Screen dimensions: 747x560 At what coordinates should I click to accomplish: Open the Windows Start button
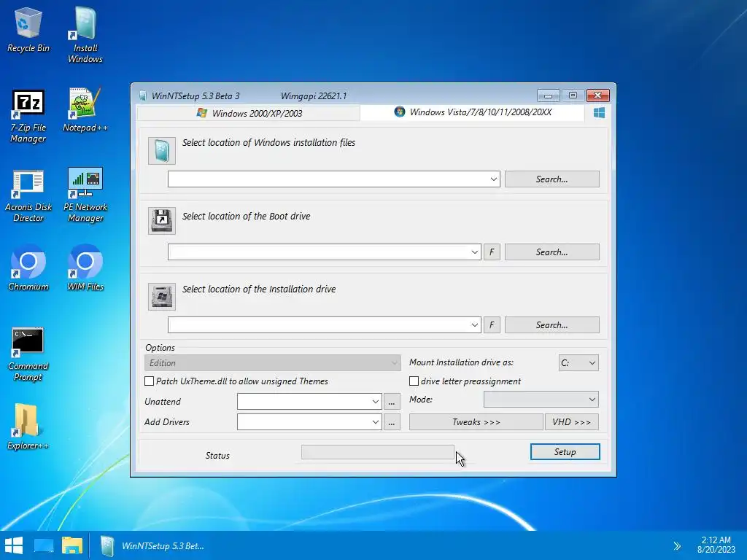(14, 545)
